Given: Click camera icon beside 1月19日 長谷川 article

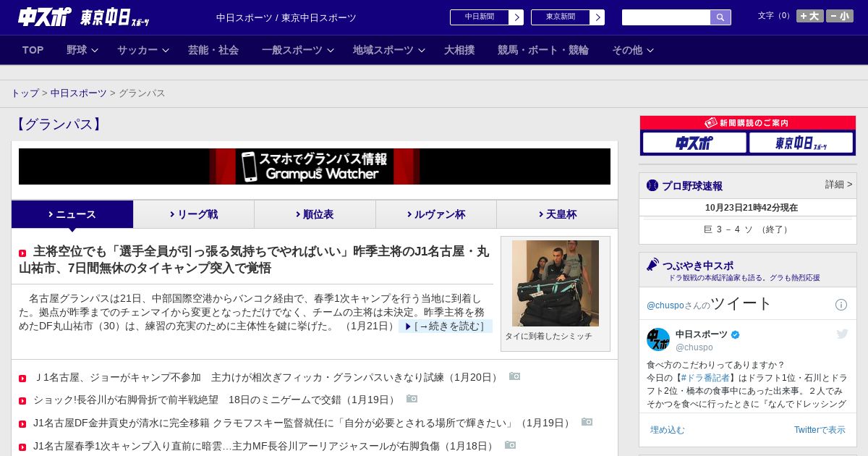Looking at the screenshot, I should (x=412, y=399).
